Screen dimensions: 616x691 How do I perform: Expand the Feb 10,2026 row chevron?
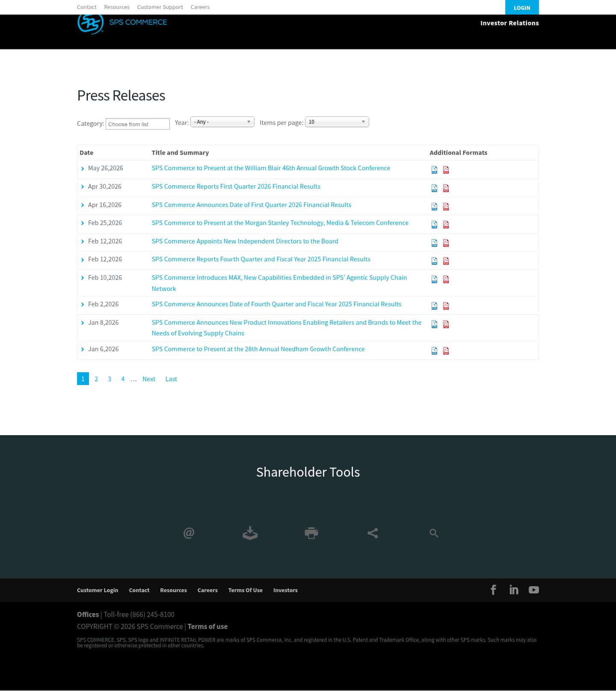(83, 278)
